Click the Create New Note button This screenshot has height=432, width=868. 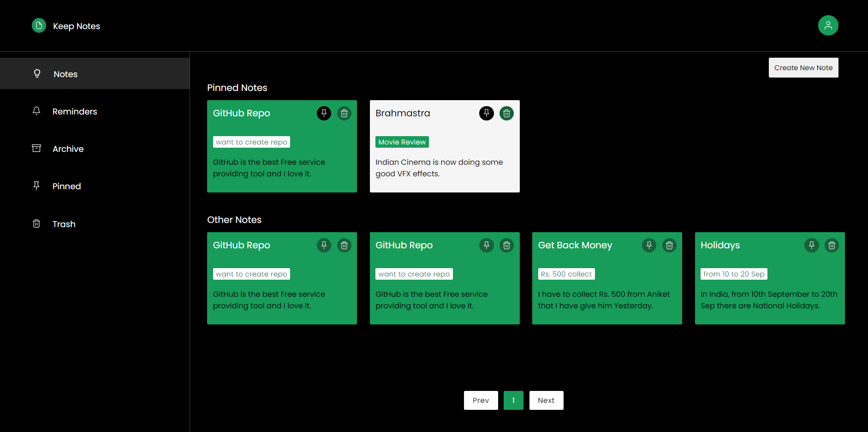pyautogui.click(x=803, y=67)
